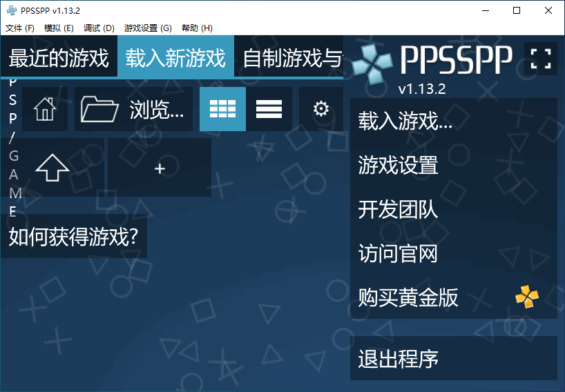The width and height of the screenshot is (565, 392).
Task: Switch to list view layout
Action: 269,109
